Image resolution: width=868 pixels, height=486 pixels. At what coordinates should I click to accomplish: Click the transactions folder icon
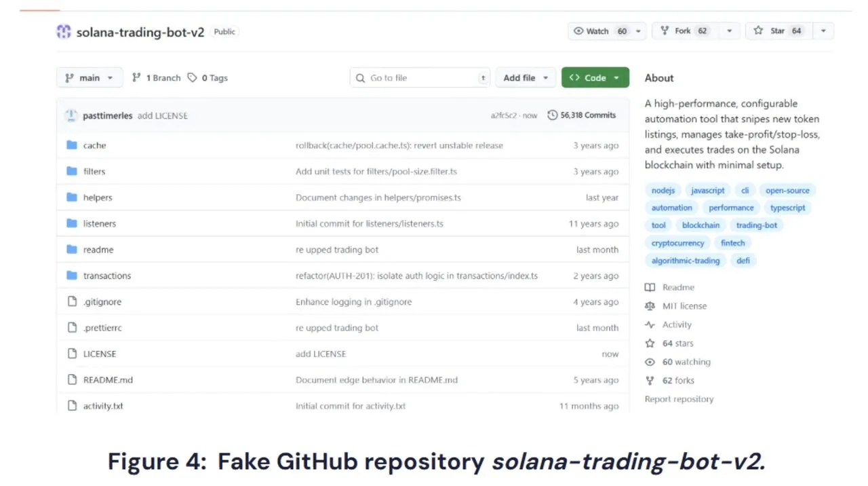click(x=72, y=276)
